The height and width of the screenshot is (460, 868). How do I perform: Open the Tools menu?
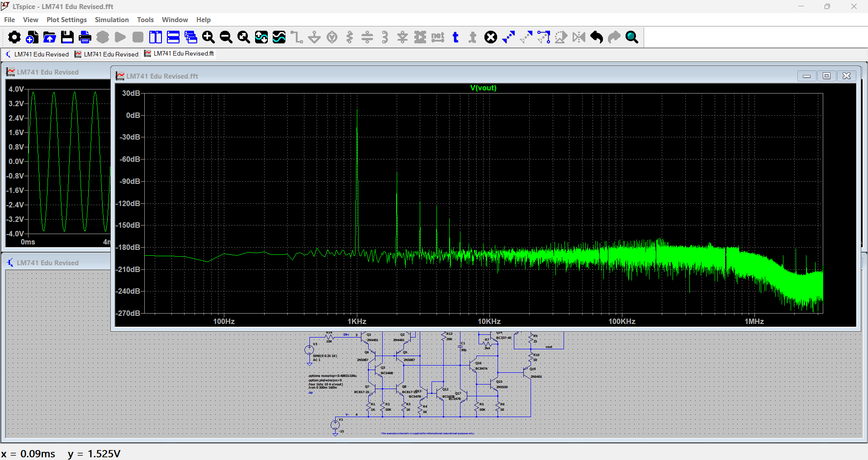[145, 20]
